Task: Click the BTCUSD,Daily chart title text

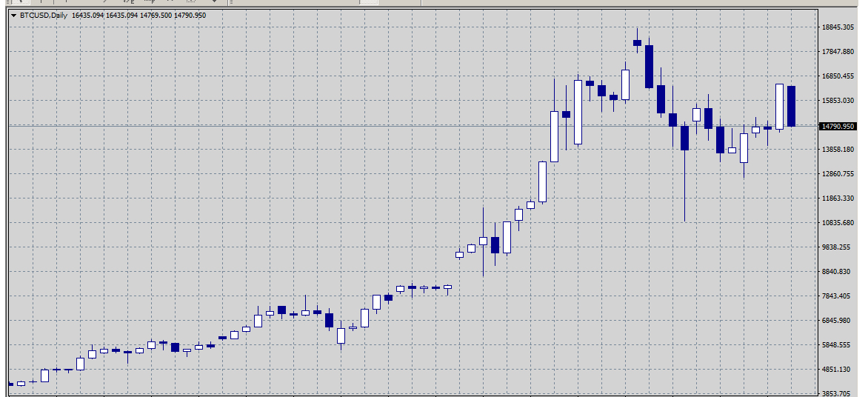Action: point(43,16)
